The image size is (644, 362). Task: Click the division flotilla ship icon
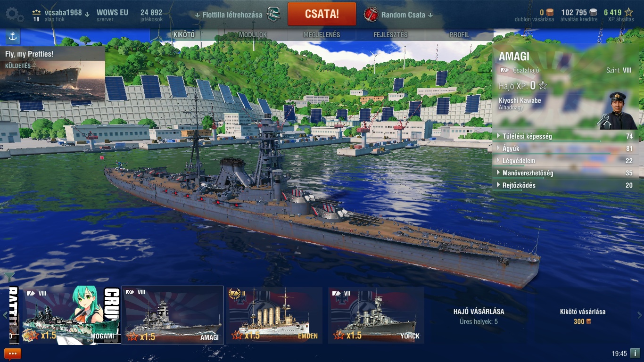point(274,14)
